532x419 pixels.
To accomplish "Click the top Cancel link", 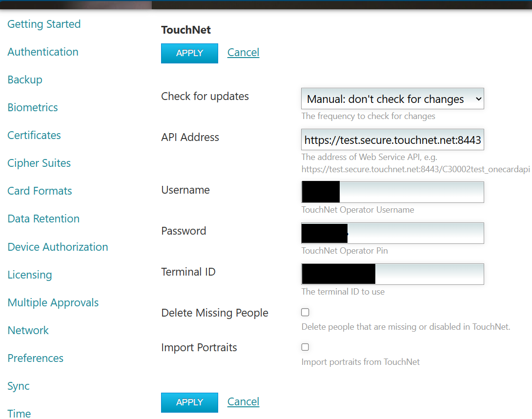I will (243, 53).
